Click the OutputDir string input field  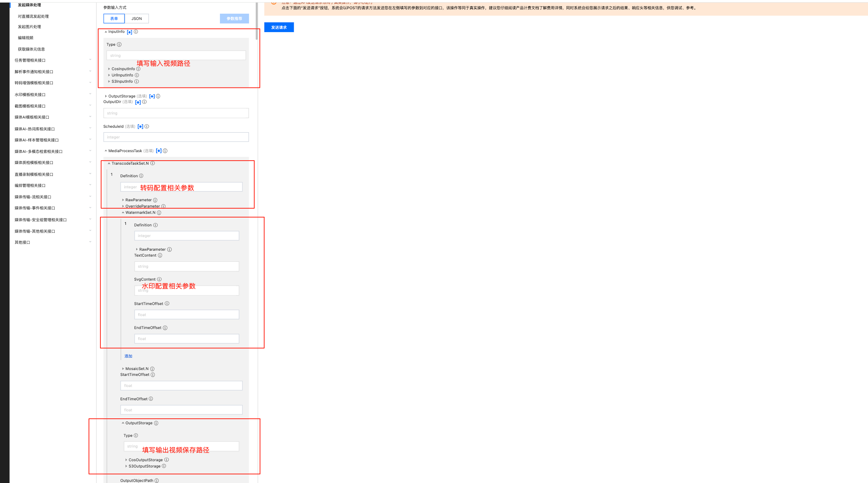176,113
